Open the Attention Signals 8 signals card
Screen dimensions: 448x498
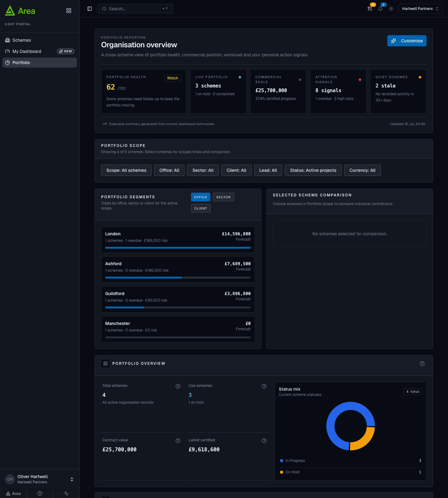(x=338, y=92)
